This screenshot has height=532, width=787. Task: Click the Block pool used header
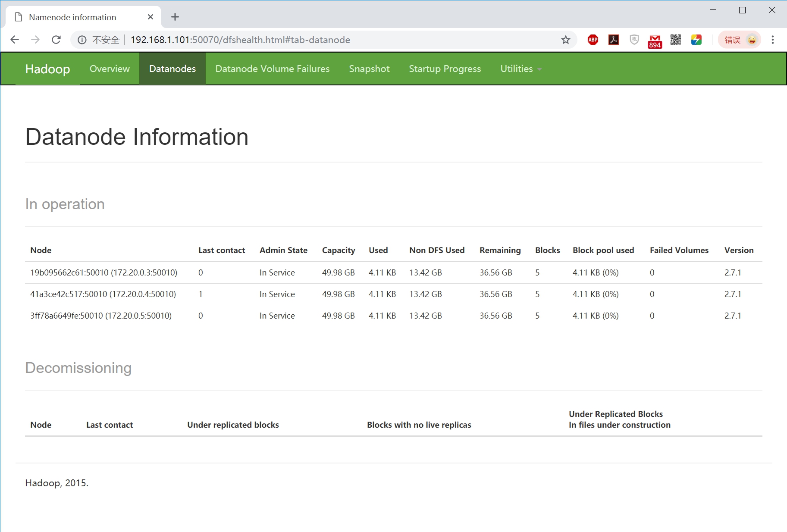pos(603,250)
